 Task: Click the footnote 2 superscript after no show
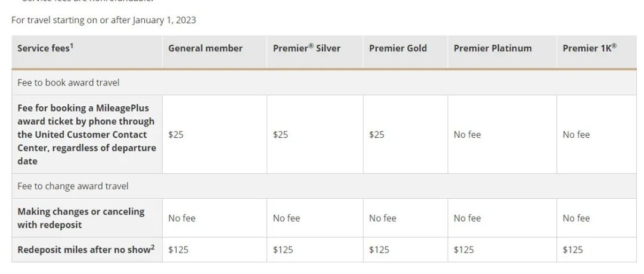point(153,247)
